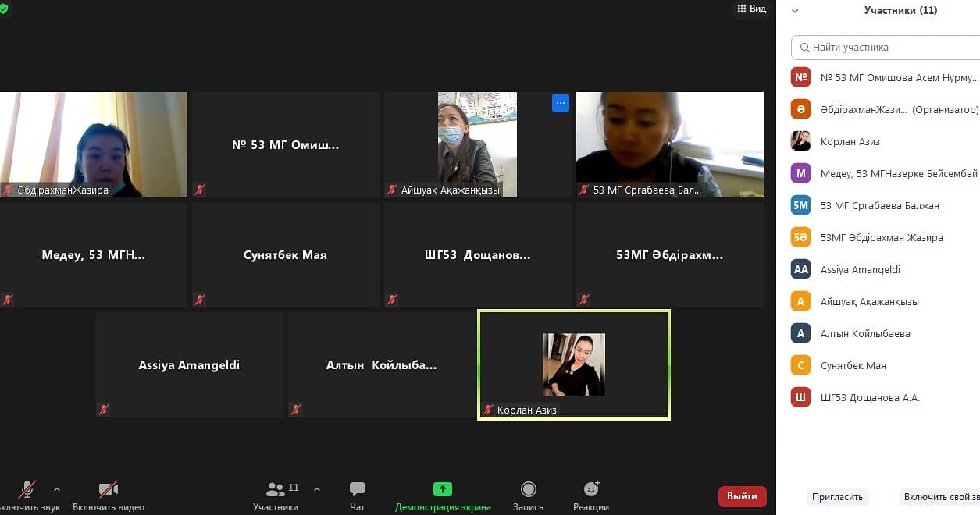Open the Chat panel icon
Screen dimensions: 980x515
pyautogui.click(x=357, y=489)
